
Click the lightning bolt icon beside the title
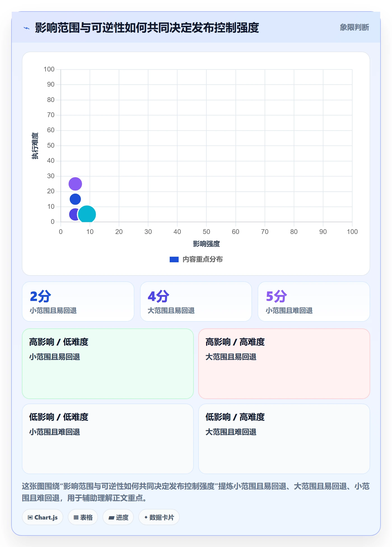[27, 28]
